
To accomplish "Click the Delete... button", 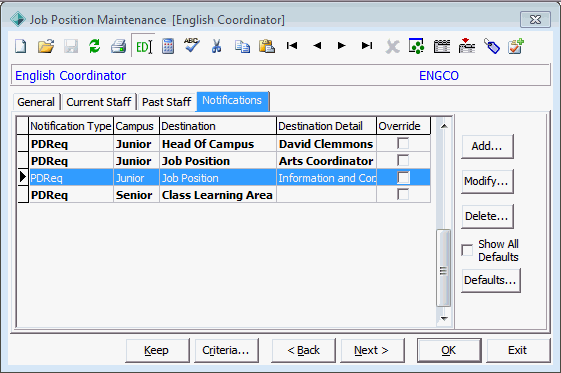I will click(487, 216).
